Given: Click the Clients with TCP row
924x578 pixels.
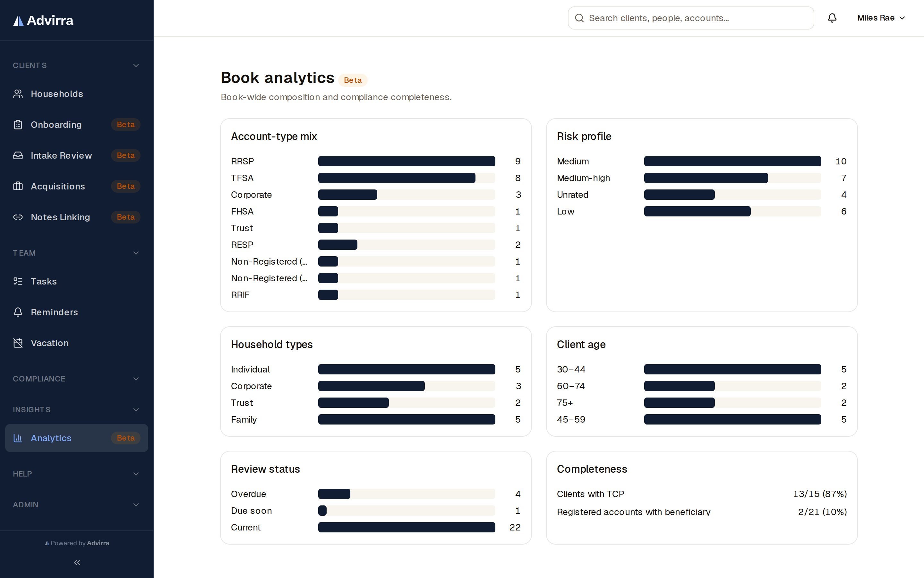Looking at the screenshot, I should click(x=701, y=494).
